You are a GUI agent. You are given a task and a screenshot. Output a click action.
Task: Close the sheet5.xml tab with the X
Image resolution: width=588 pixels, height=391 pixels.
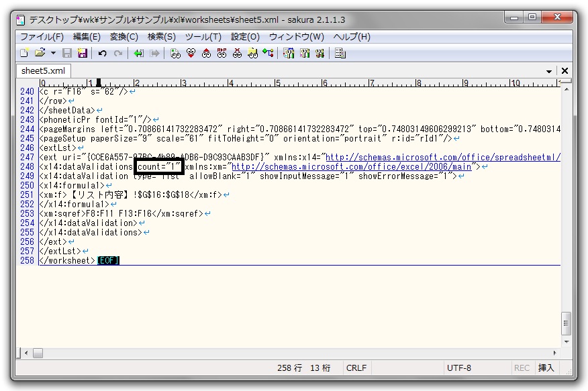565,71
